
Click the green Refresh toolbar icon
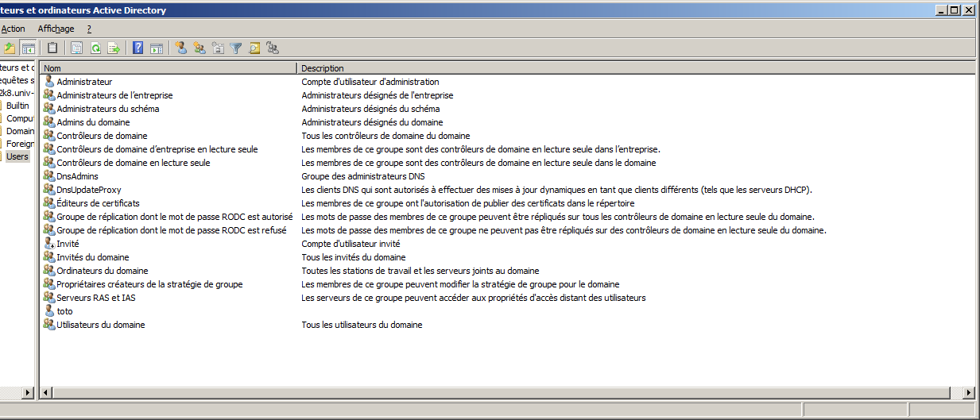95,48
